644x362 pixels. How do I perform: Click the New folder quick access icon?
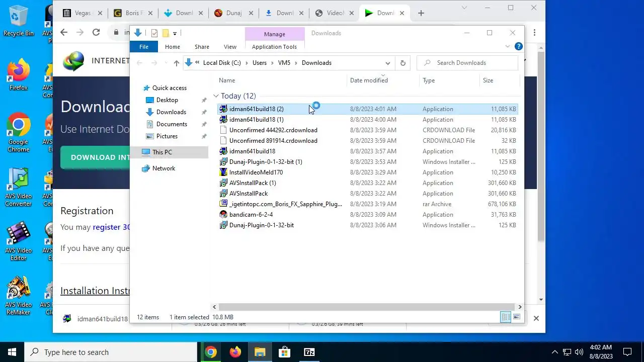tap(165, 33)
